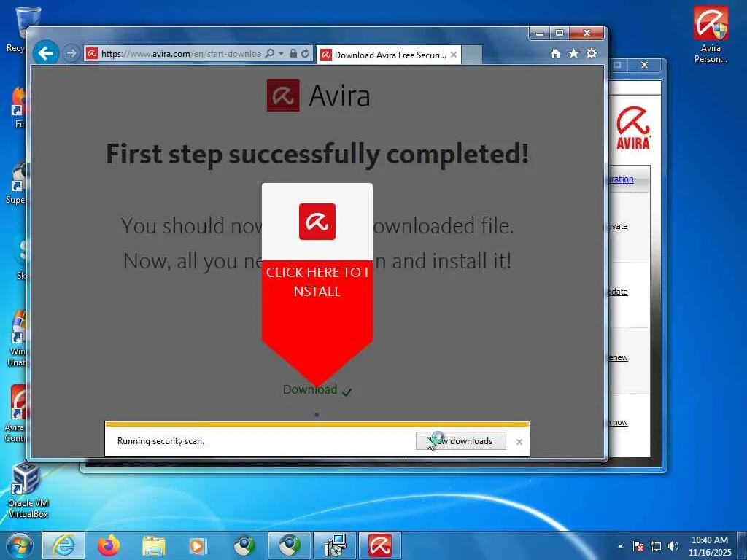Click the 'renew' link in the Avira window behind
Viewport: 747px width, 560px height.
pos(618,357)
